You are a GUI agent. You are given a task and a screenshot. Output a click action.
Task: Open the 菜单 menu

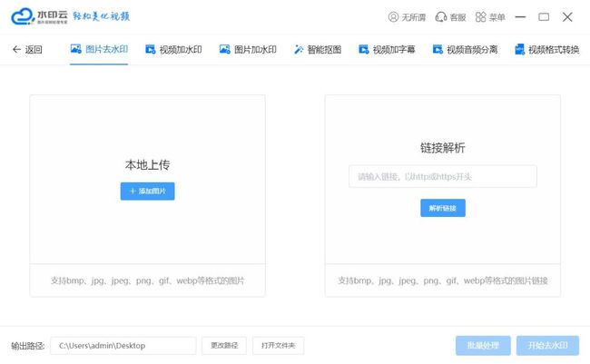click(491, 17)
